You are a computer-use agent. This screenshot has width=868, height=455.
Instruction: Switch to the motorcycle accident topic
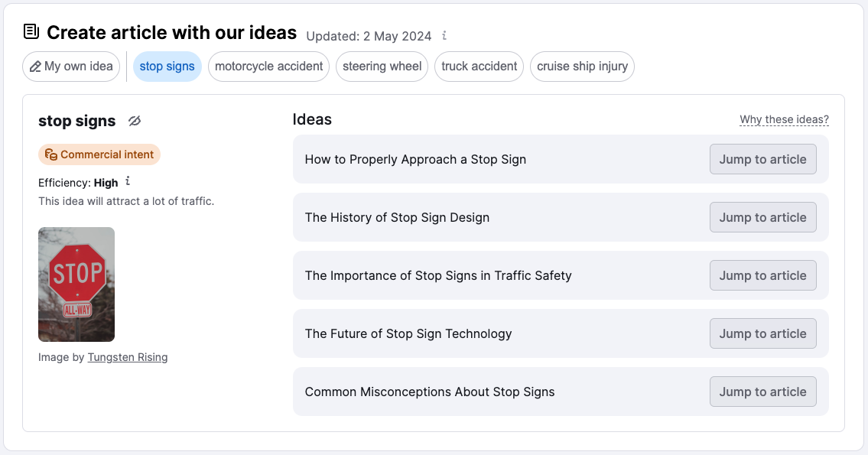point(268,67)
